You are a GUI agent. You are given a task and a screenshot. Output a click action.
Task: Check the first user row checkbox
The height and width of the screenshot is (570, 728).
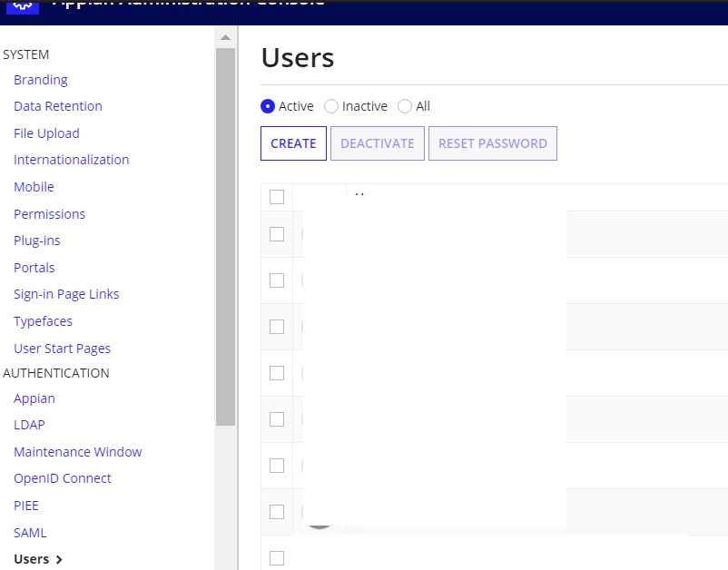(x=277, y=234)
